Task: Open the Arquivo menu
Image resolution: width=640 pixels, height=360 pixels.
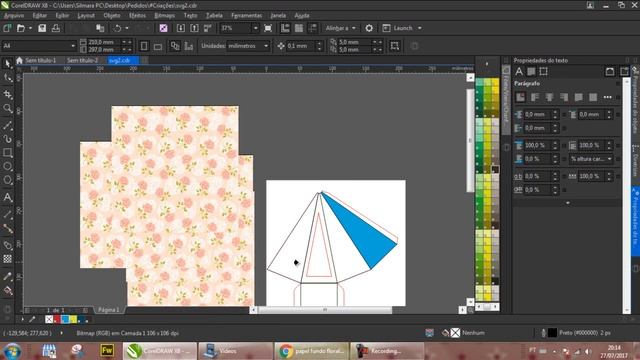Action: (x=14, y=16)
